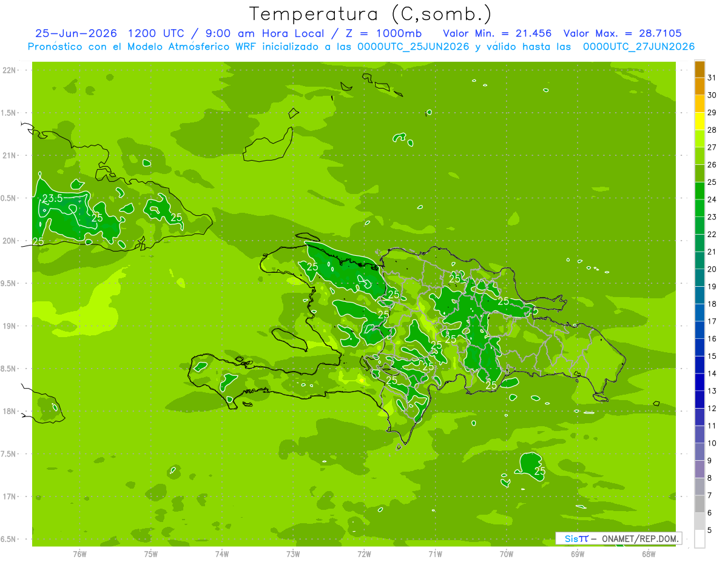Click the legend value "12"

[x=712, y=408]
